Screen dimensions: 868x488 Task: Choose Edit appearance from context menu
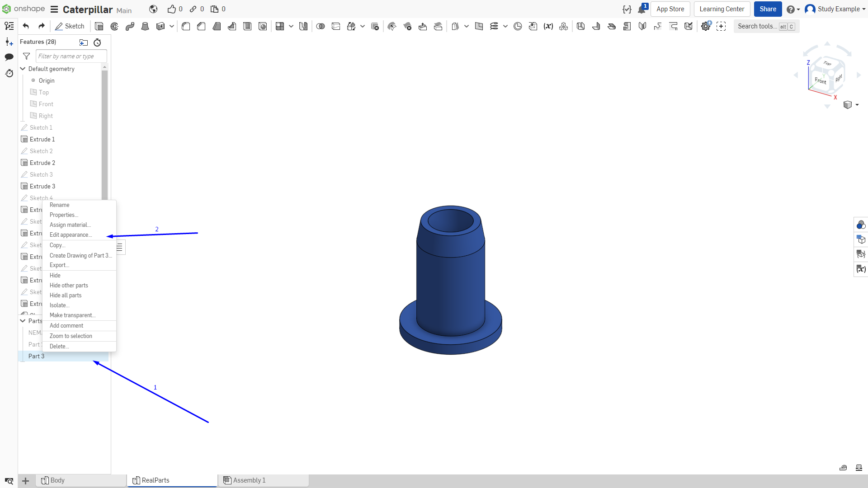click(x=71, y=235)
